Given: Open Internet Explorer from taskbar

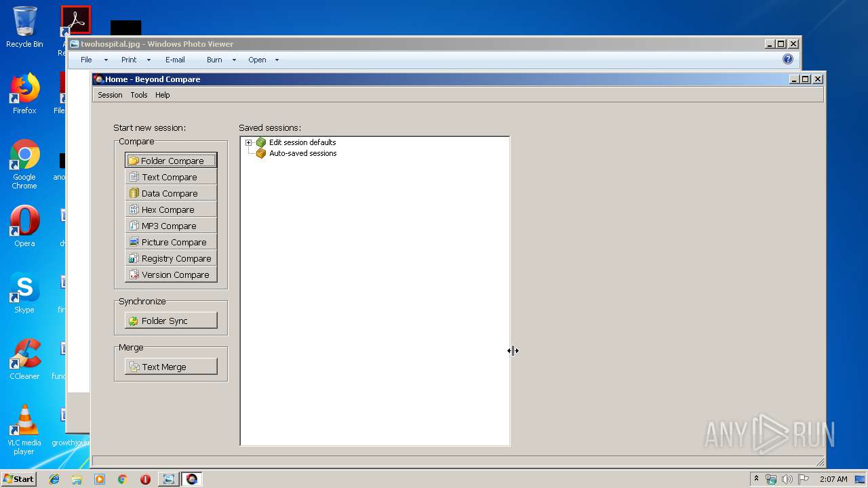Looking at the screenshot, I should tap(54, 479).
